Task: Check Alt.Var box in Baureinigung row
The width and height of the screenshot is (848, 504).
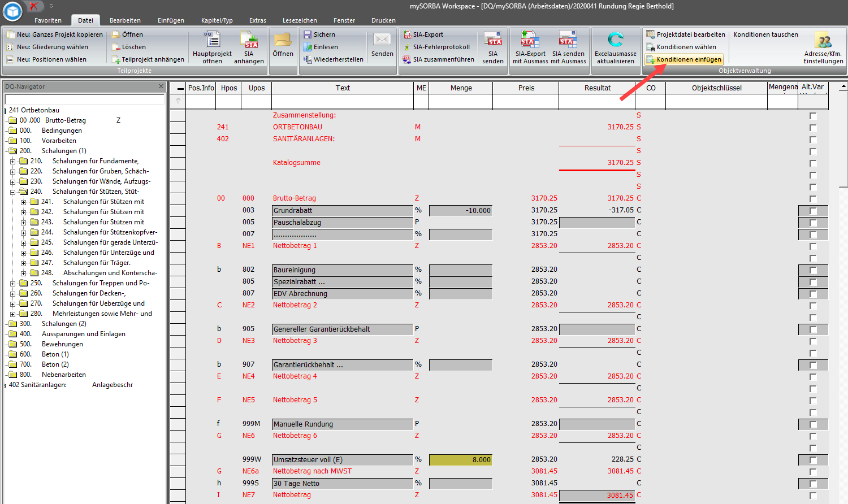Action: point(813,270)
